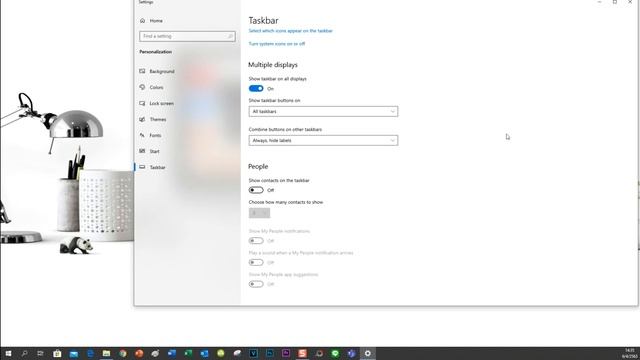The width and height of the screenshot is (640, 360).
Task: Click the magnifier in Find a setting
Action: click(230, 36)
